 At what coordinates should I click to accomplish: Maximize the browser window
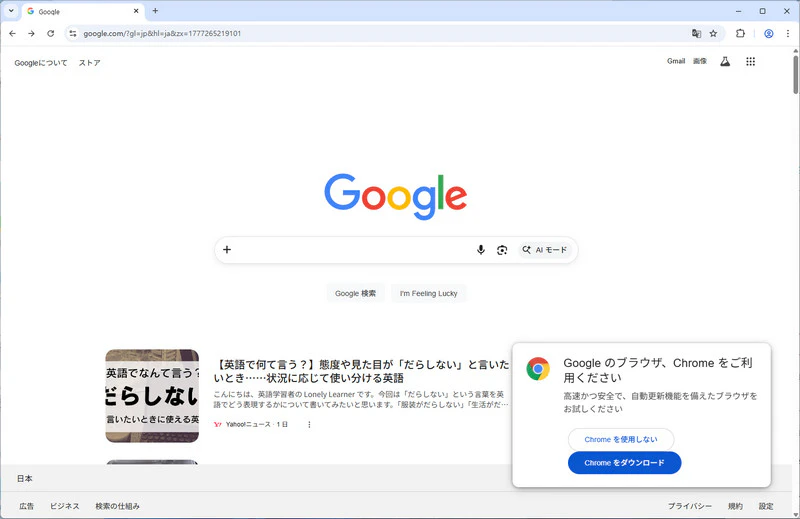[762, 11]
